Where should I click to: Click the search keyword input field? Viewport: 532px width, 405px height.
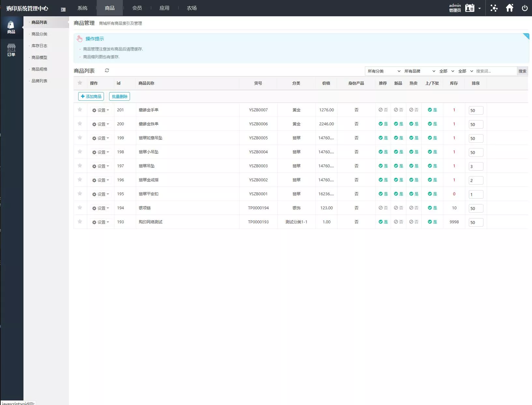coord(495,71)
